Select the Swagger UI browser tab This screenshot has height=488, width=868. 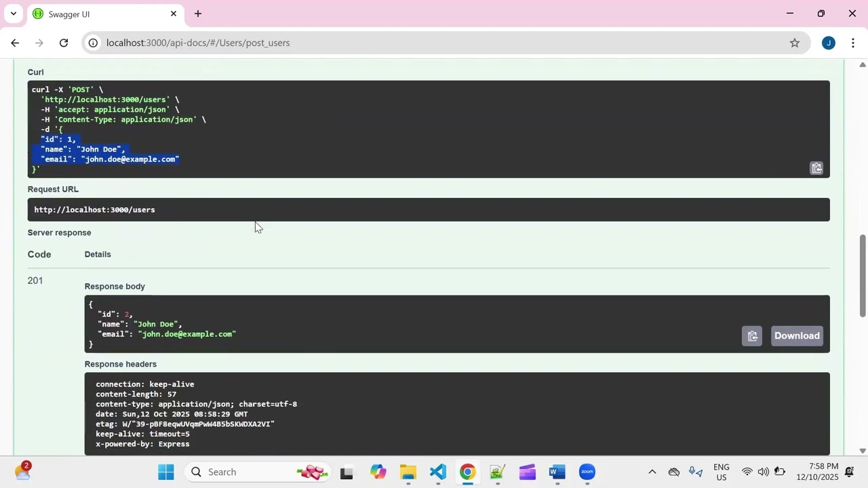(x=105, y=14)
